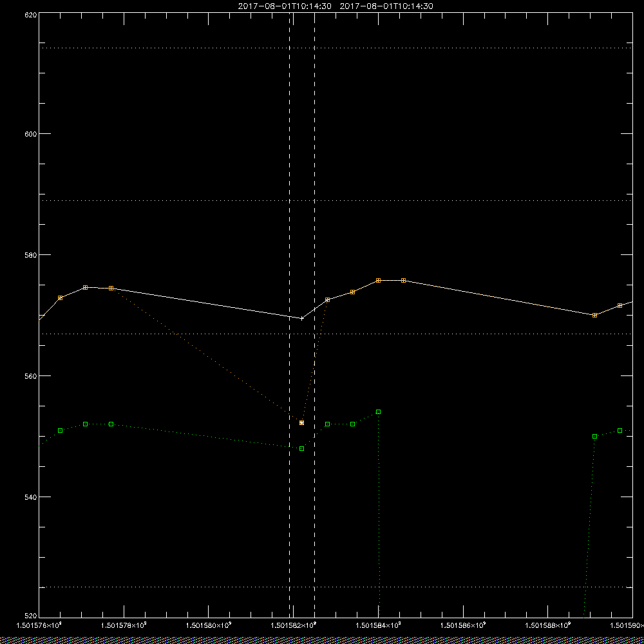
Task: Click x-axis label 1.501582×10⁹
Action: 294,625
